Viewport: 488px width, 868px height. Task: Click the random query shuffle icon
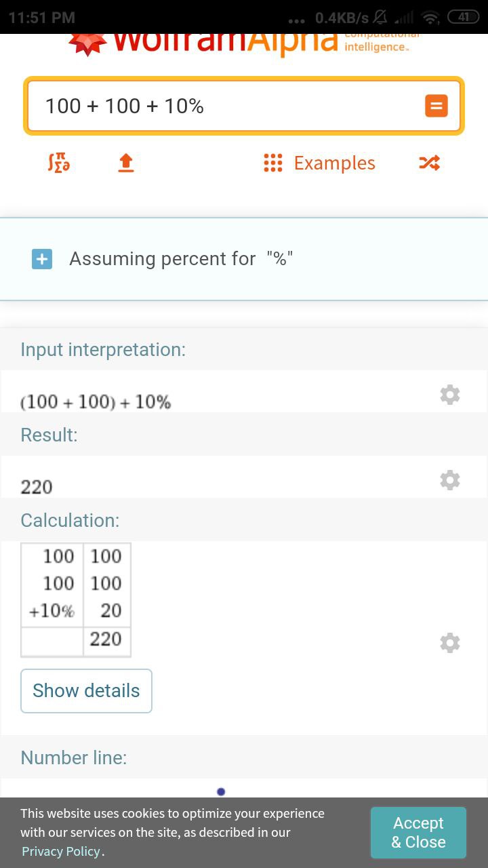430,163
